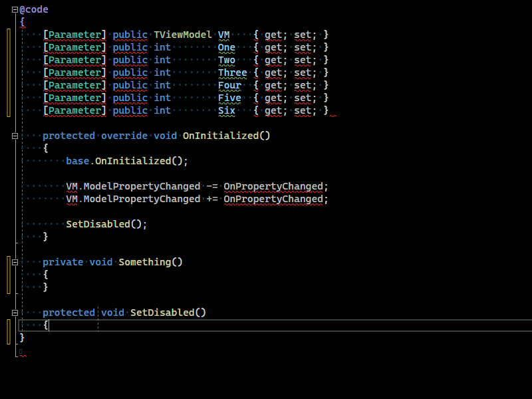Select the property named Three
The width and height of the screenshot is (532, 399).
232,72
